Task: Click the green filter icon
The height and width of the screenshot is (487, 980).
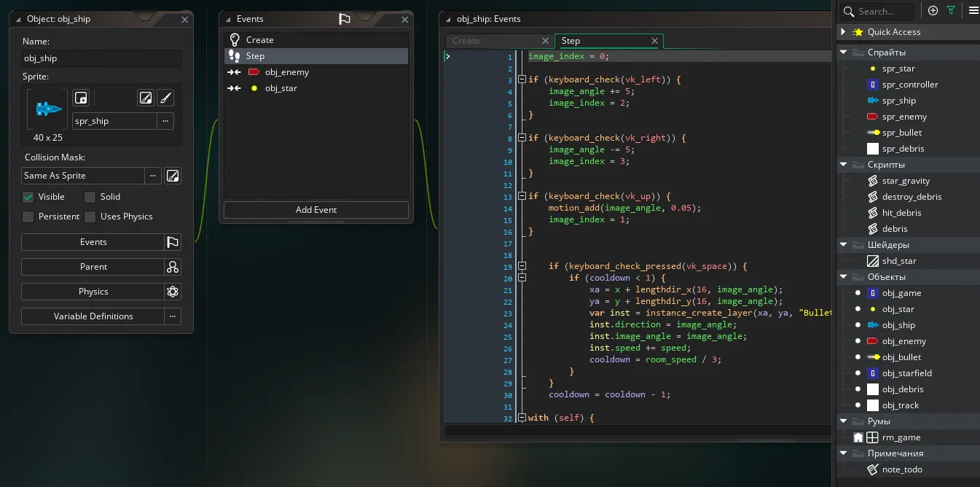Action: (951, 11)
